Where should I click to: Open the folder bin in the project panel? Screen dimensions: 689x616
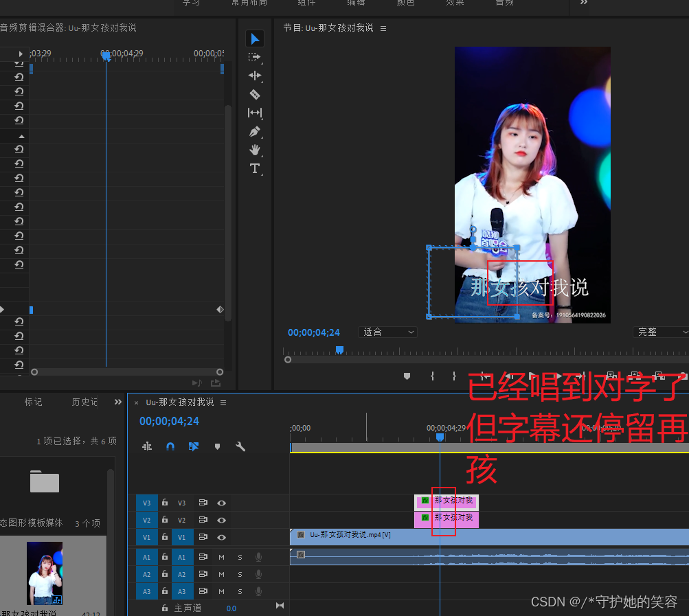[45, 481]
